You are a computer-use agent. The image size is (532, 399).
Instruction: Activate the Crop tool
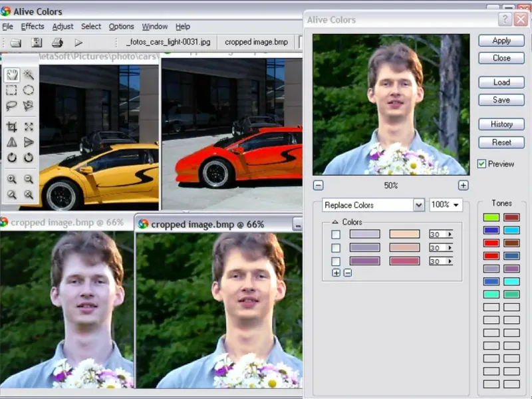tap(12, 126)
